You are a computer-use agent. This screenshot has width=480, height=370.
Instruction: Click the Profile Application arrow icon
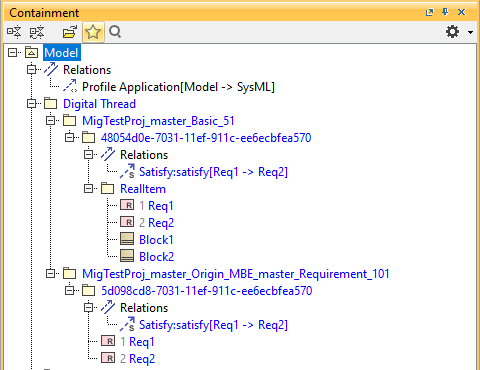click(70, 87)
